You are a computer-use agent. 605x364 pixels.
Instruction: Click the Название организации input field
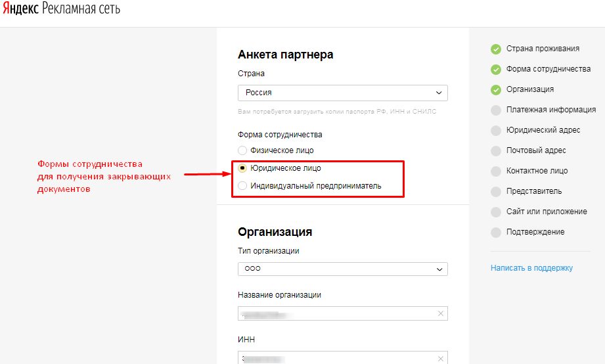335,313
